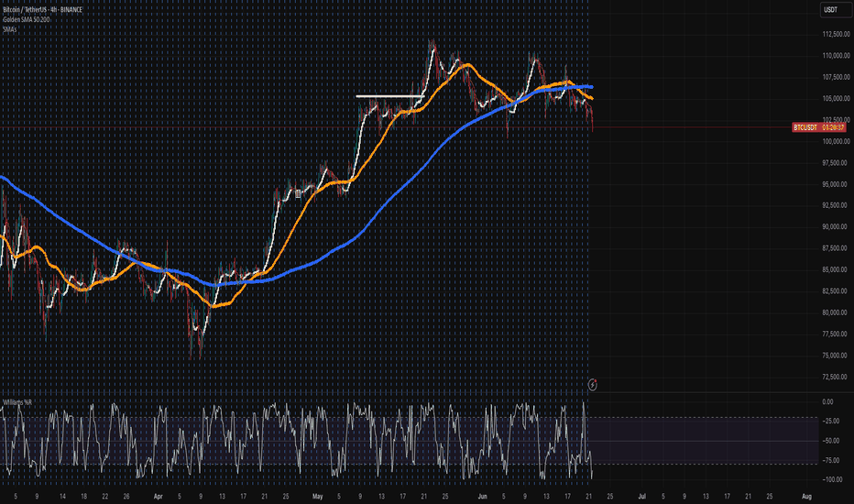The height and width of the screenshot is (504, 854).
Task: Click the 97,500.00 price axis label
Action: tap(836, 163)
